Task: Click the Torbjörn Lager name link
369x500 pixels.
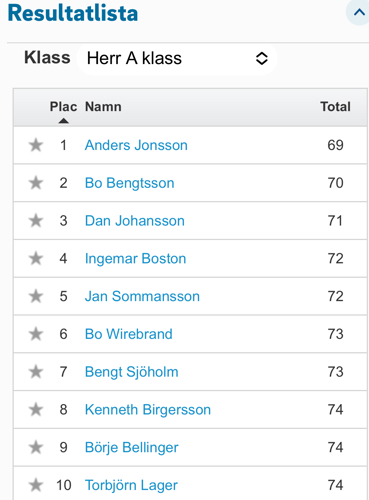Action: tap(131, 485)
